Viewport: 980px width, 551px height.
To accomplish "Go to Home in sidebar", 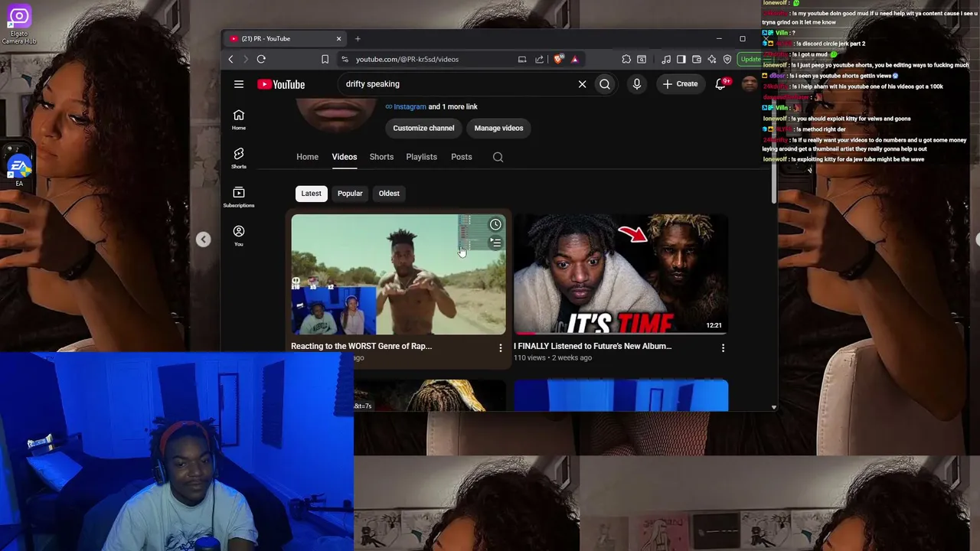I will pyautogui.click(x=239, y=119).
